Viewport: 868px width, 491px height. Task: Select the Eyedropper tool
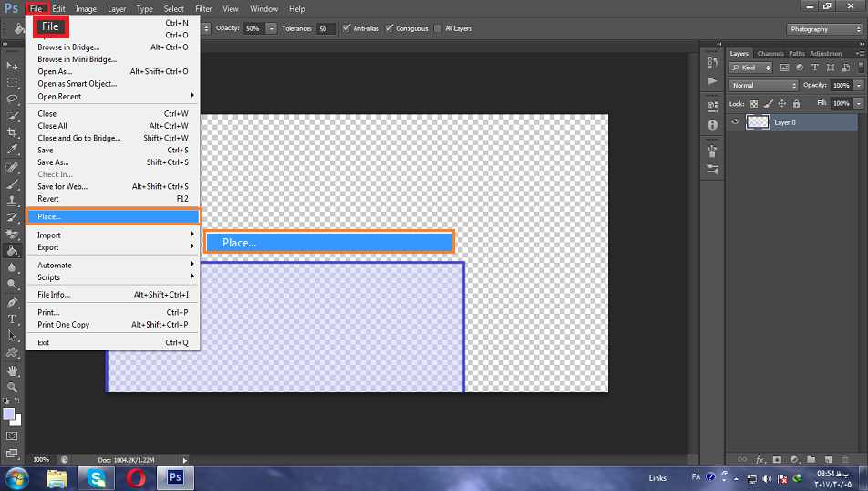tap(12, 149)
